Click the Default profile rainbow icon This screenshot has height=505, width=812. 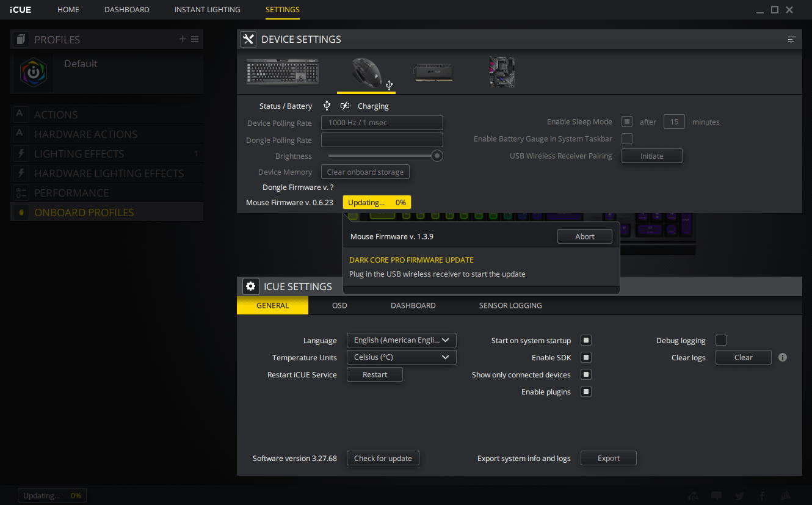point(34,72)
